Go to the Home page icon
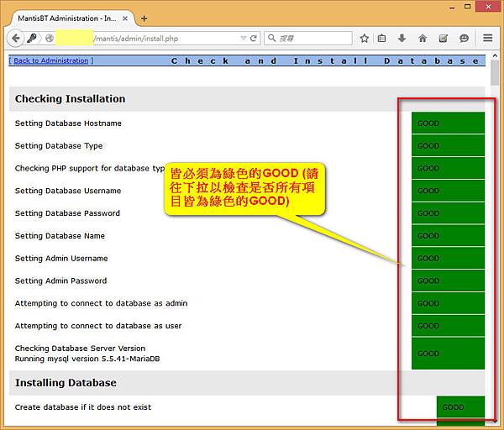The image size is (504, 430). 423,39
